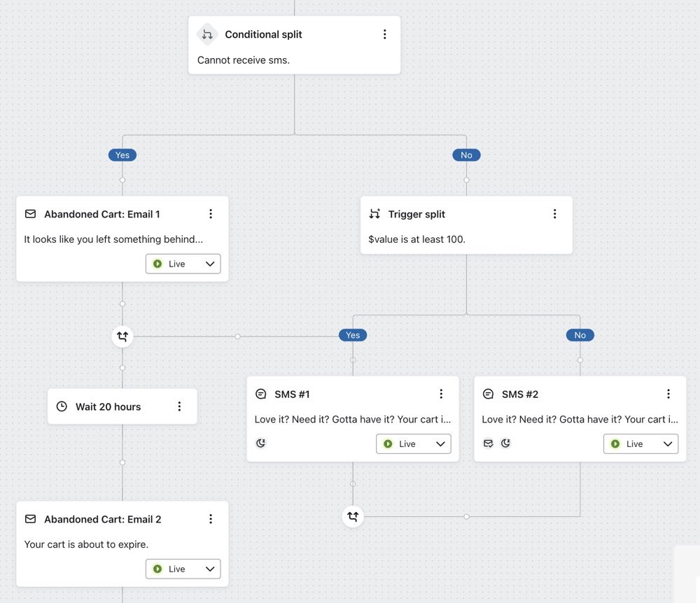This screenshot has width=700, height=603.
Task: Open the Wait 20 hours options menu
Action: tap(179, 406)
